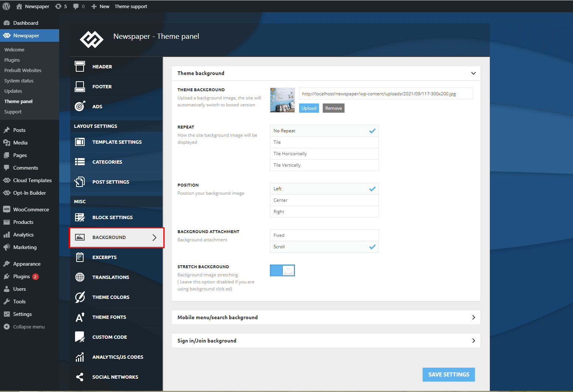Click the Tools wrench icon in sidebar
The width and height of the screenshot is (573, 392).
(7, 301)
